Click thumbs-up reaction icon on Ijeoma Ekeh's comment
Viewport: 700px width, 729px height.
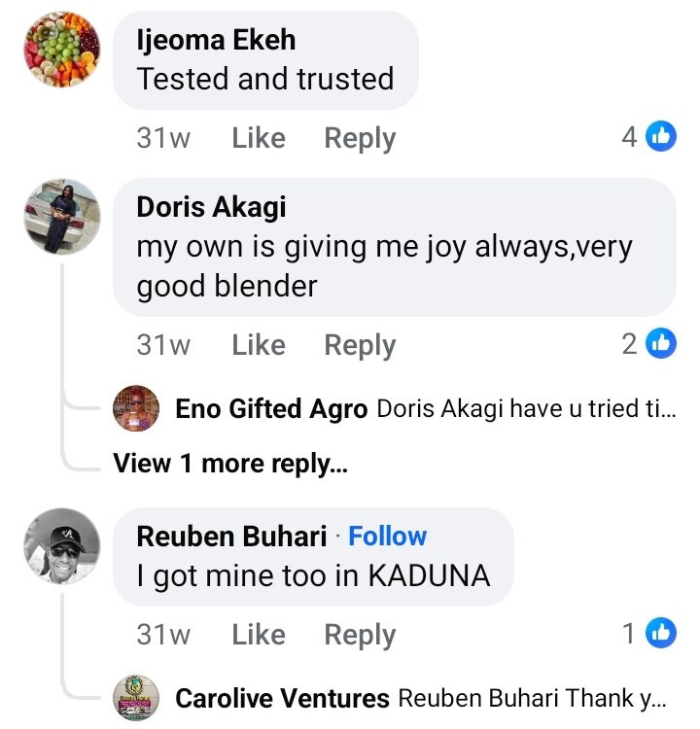click(x=661, y=137)
